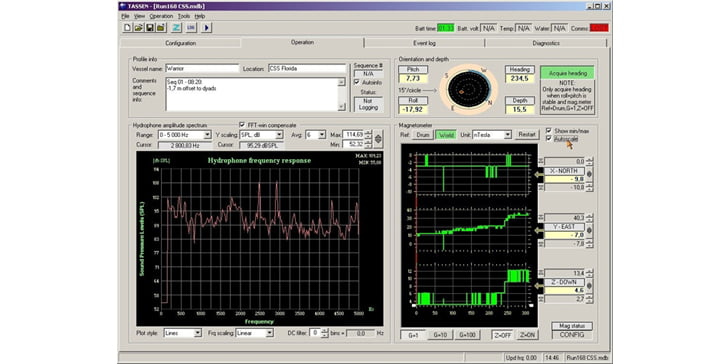The height and width of the screenshot is (364, 728).
Task: Click the blue play arrow toolbar icon
Action: tap(207, 28)
